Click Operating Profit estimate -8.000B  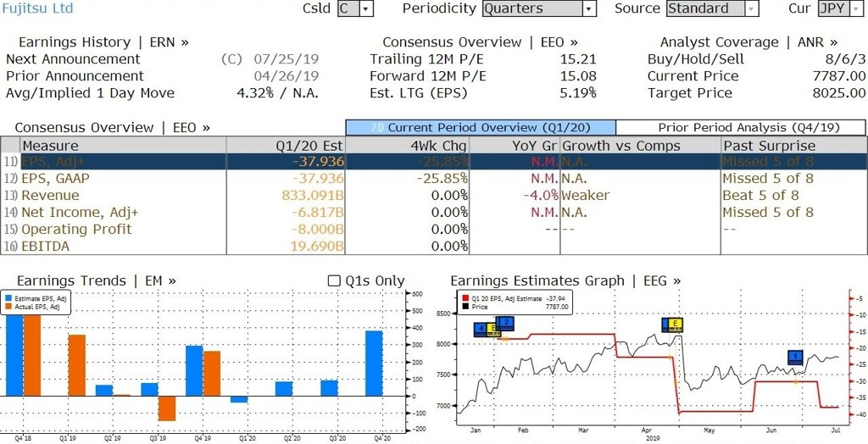click(x=317, y=229)
